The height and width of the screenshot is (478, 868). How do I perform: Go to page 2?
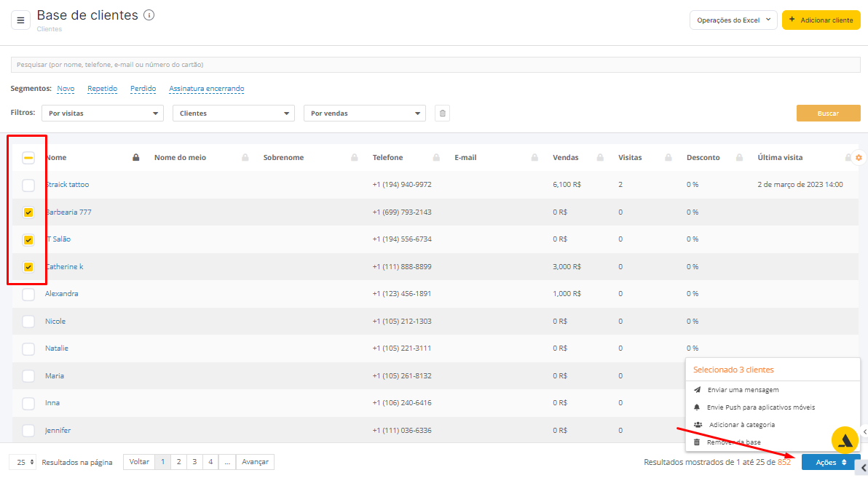pos(179,462)
